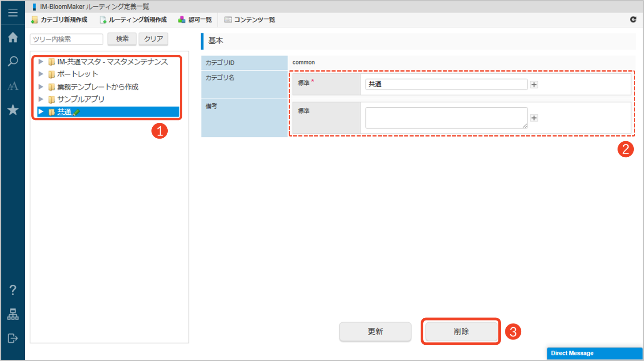Screen dimensions: 644x362
Task: Open ルーティング新規作成 from the toolbar
Action: (x=133, y=20)
